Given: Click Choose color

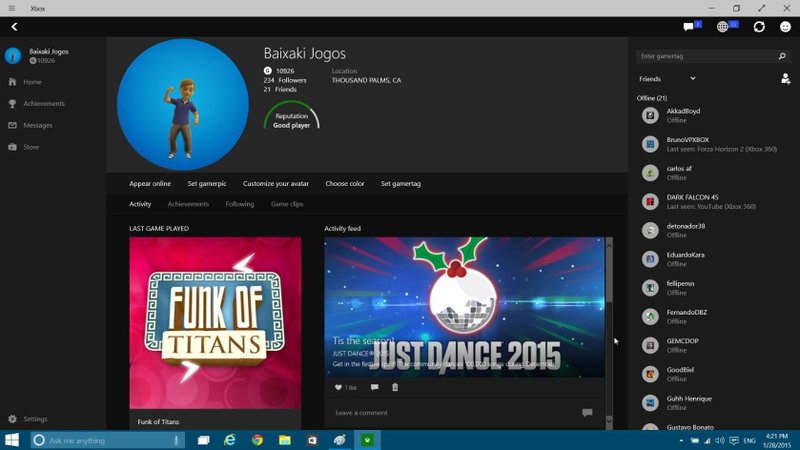Looking at the screenshot, I should (345, 184).
